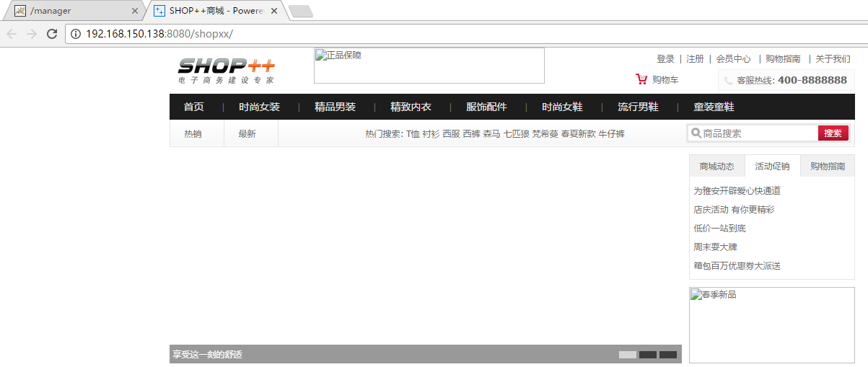Click the red 搜索 button

point(833,133)
